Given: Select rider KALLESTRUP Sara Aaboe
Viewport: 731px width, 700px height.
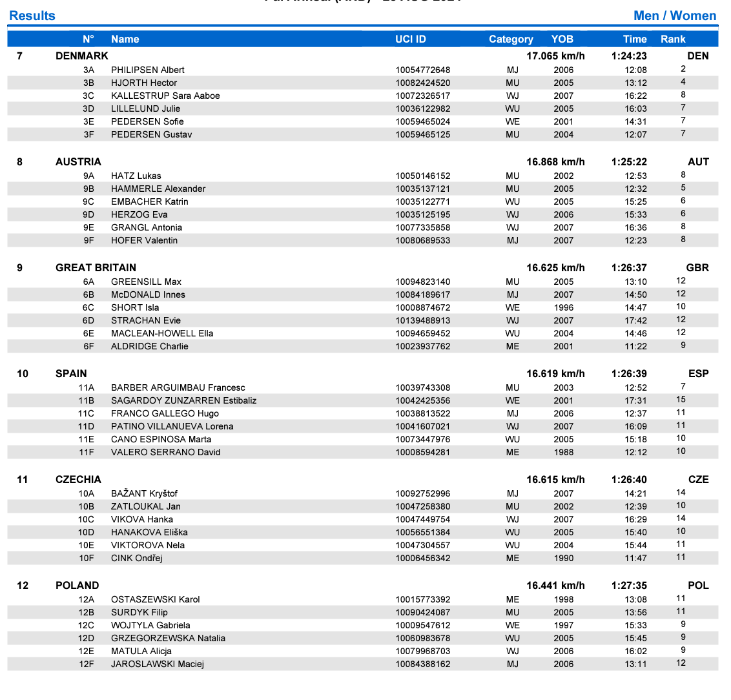Looking at the screenshot, I should tap(165, 96).
